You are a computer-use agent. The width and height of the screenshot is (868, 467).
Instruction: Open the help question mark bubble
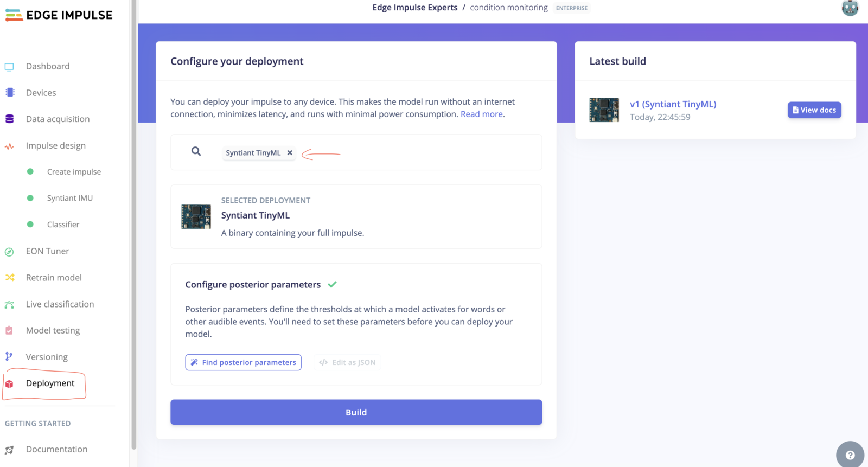pos(850,455)
